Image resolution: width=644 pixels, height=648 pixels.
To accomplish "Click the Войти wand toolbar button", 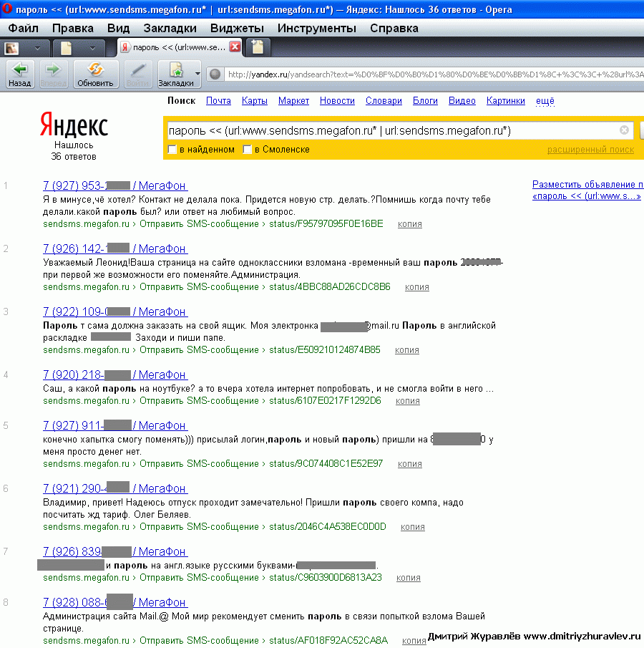I will click(137, 74).
